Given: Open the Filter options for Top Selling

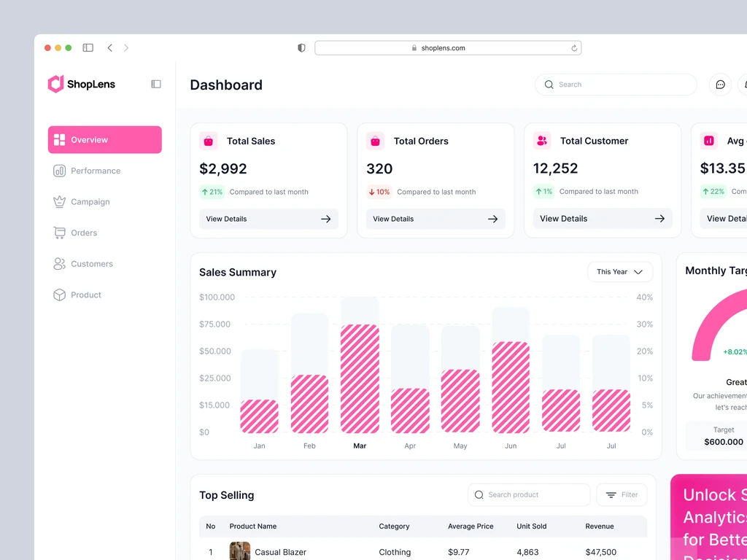Looking at the screenshot, I should point(622,495).
